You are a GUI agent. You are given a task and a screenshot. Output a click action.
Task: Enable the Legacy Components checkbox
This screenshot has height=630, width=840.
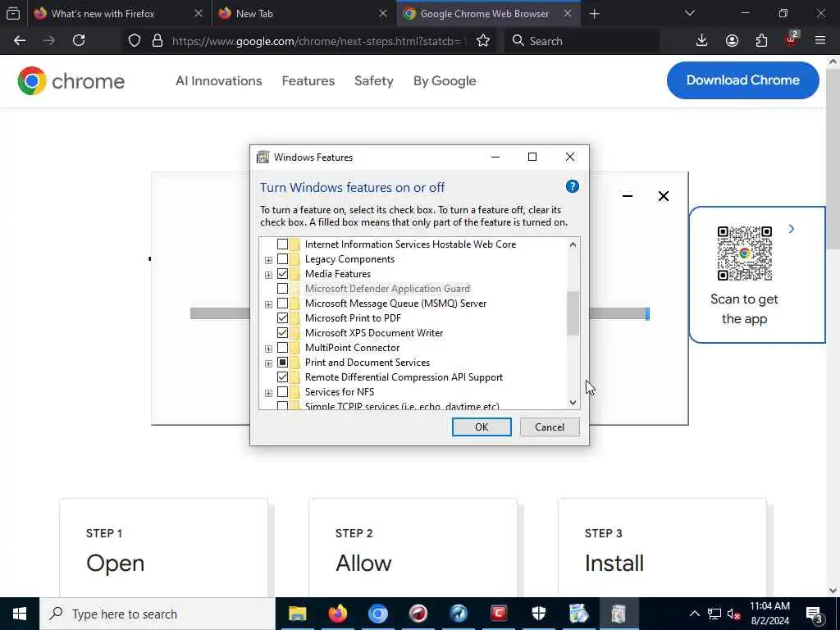click(x=282, y=259)
